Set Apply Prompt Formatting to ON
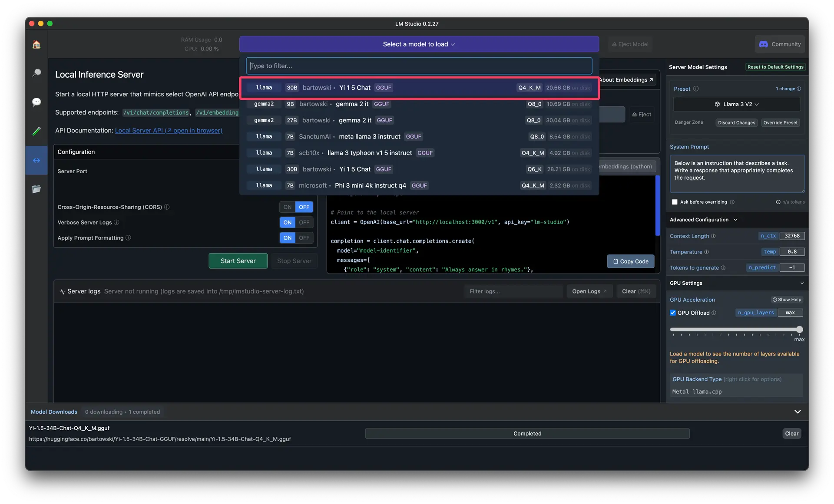 (288, 238)
